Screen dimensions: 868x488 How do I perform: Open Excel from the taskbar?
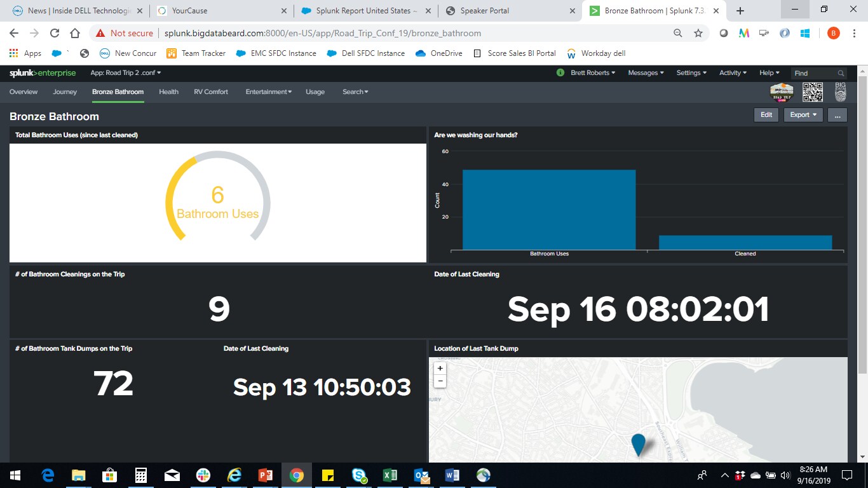click(390, 475)
